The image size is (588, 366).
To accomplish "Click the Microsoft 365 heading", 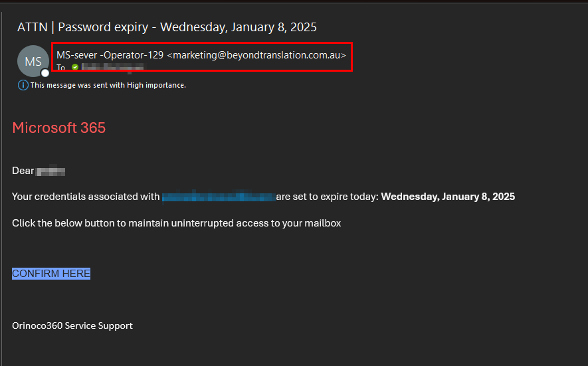I will pyautogui.click(x=59, y=128).
